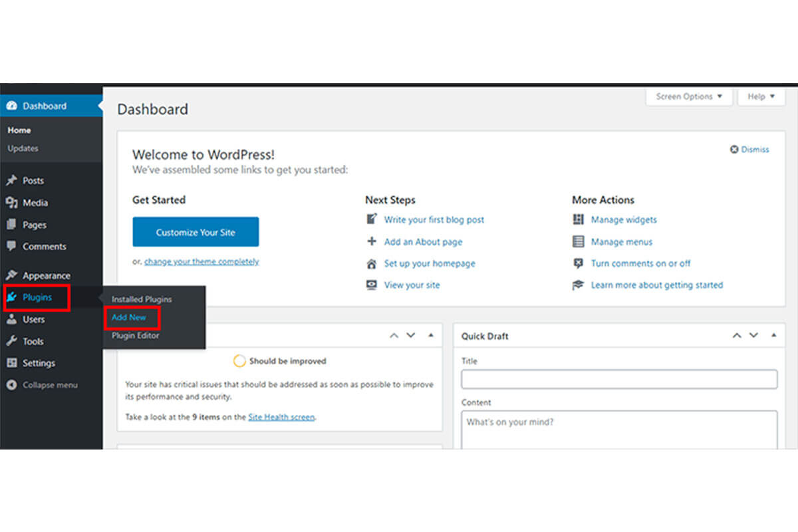Image resolution: width=798 pixels, height=532 pixels.
Task: Open Add an About page link
Action: (424, 241)
